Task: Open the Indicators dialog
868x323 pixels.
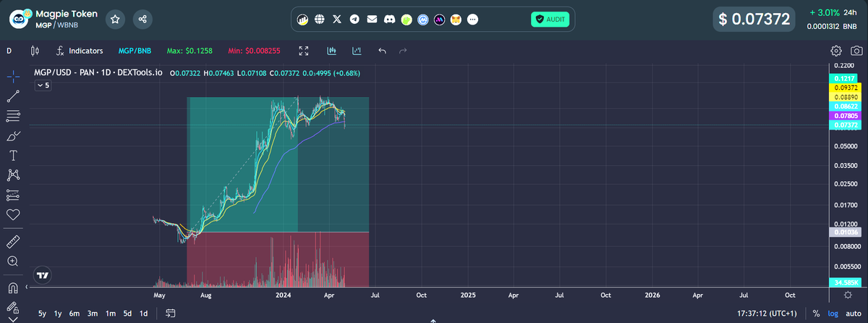Action: point(79,51)
